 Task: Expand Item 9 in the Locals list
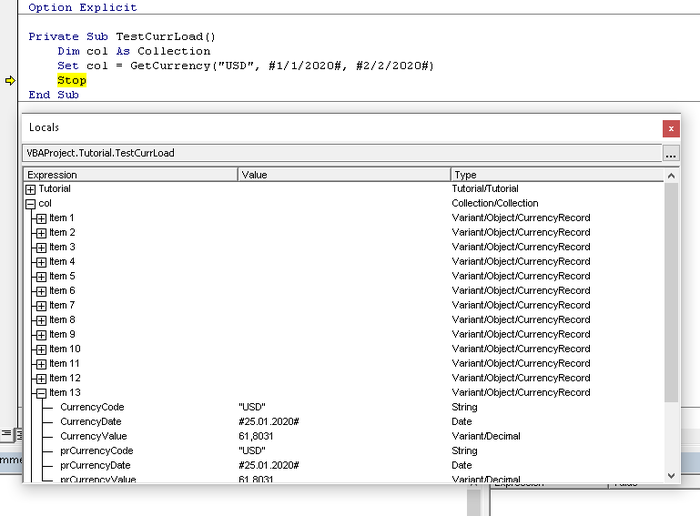(x=41, y=334)
